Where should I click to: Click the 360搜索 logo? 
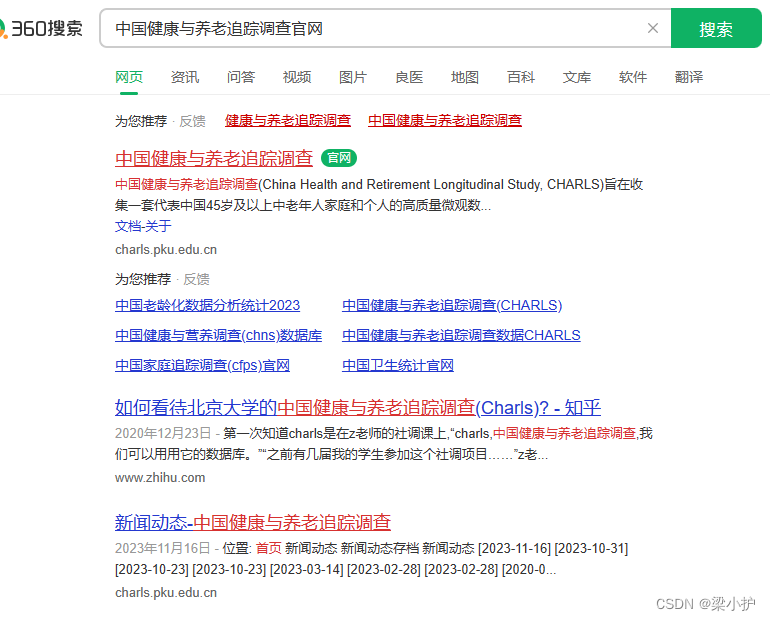click(41, 28)
